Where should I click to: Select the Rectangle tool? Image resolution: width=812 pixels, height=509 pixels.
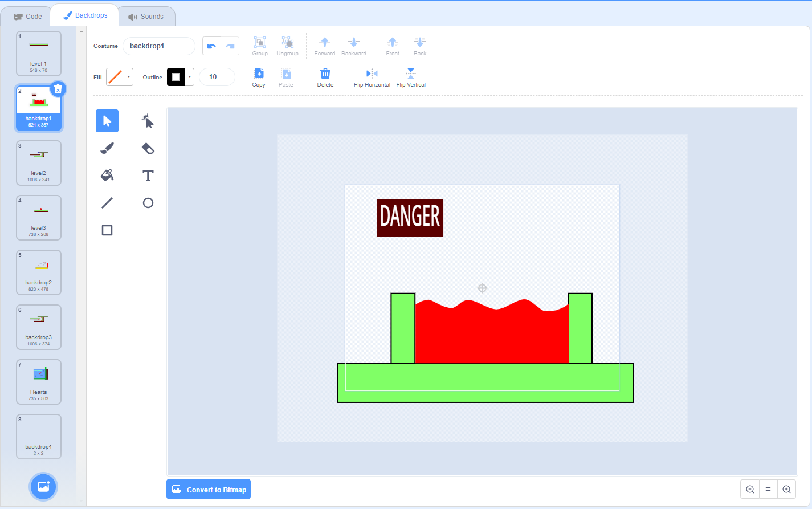pyautogui.click(x=107, y=230)
